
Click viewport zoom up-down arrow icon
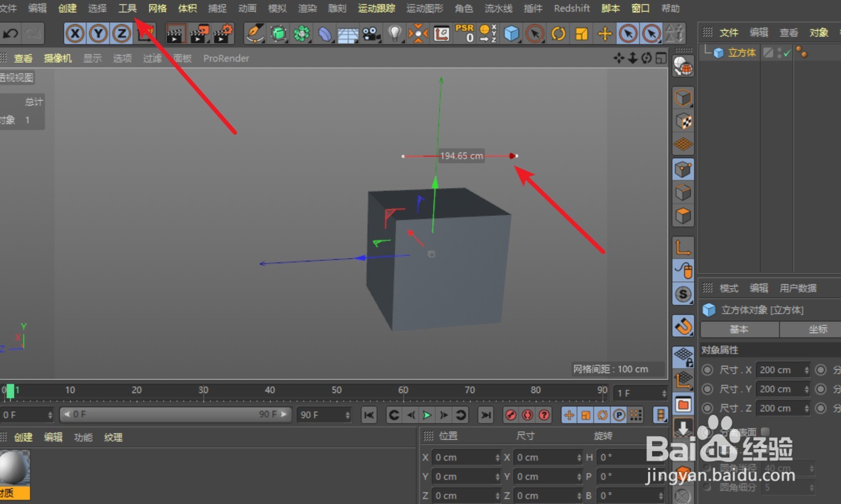[x=633, y=58]
